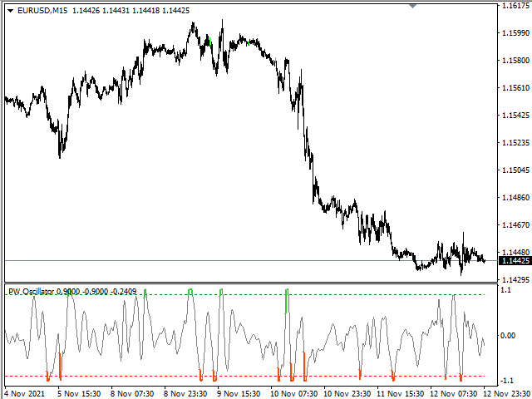The width and height of the screenshot is (532, 399).
Task: Click the 1.15610 price scale value
Action: pos(515,88)
